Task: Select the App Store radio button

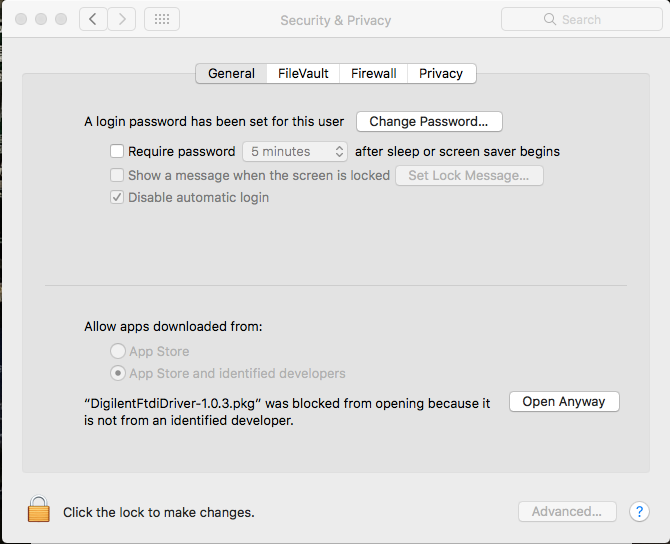Action: point(118,351)
